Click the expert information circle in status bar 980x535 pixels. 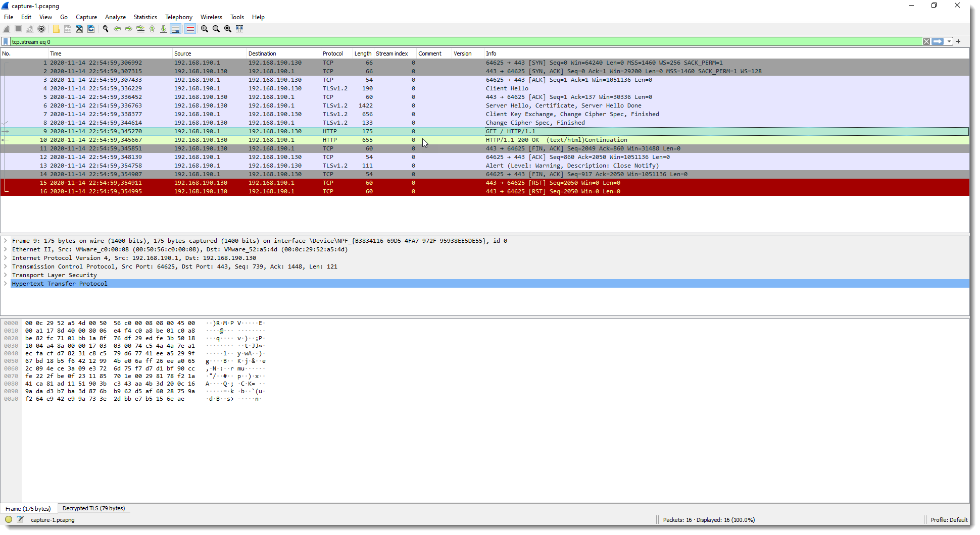point(9,519)
